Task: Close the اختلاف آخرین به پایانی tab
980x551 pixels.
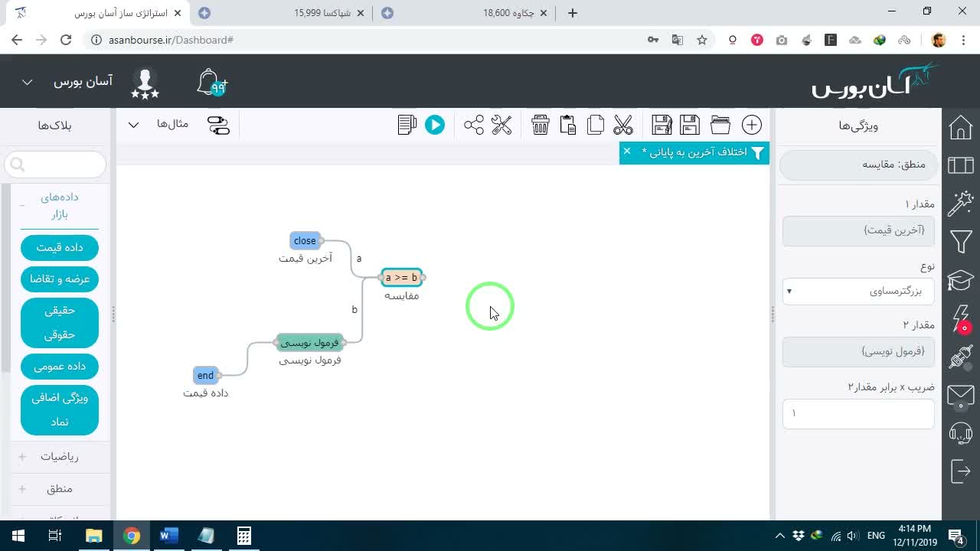Action: [626, 152]
